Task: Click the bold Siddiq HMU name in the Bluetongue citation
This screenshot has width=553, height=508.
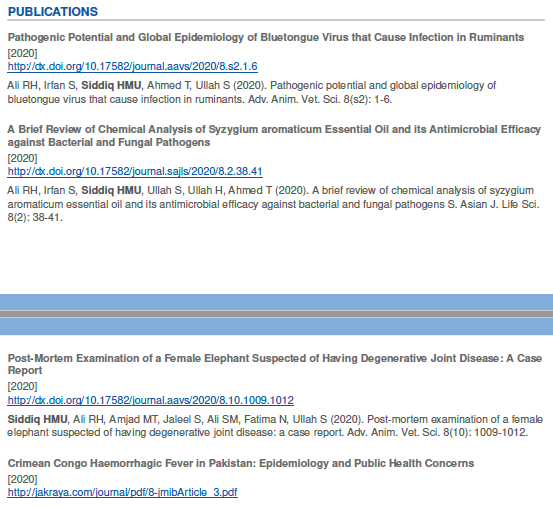Action: click(111, 86)
